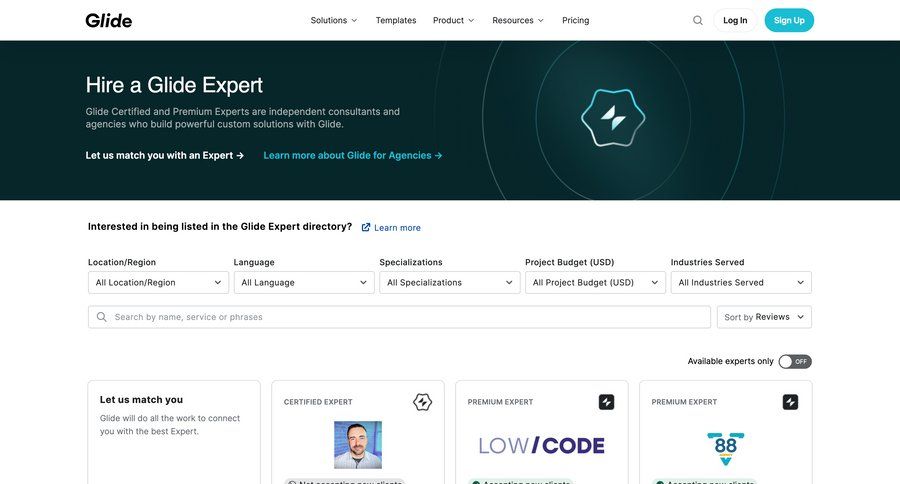Image resolution: width=900 pixels, height=484 pixels.
Task: Focus the search by name input field
Action: [x=399, y=317]
